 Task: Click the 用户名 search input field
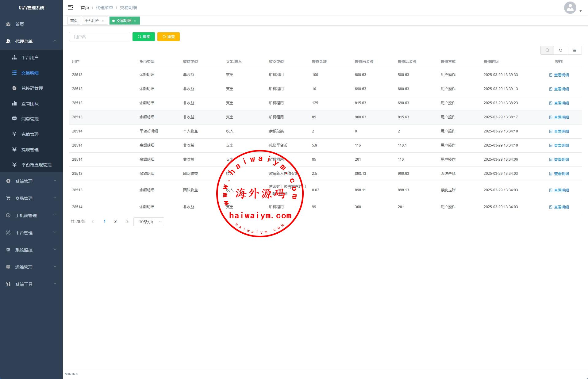(x=100, y=37)
